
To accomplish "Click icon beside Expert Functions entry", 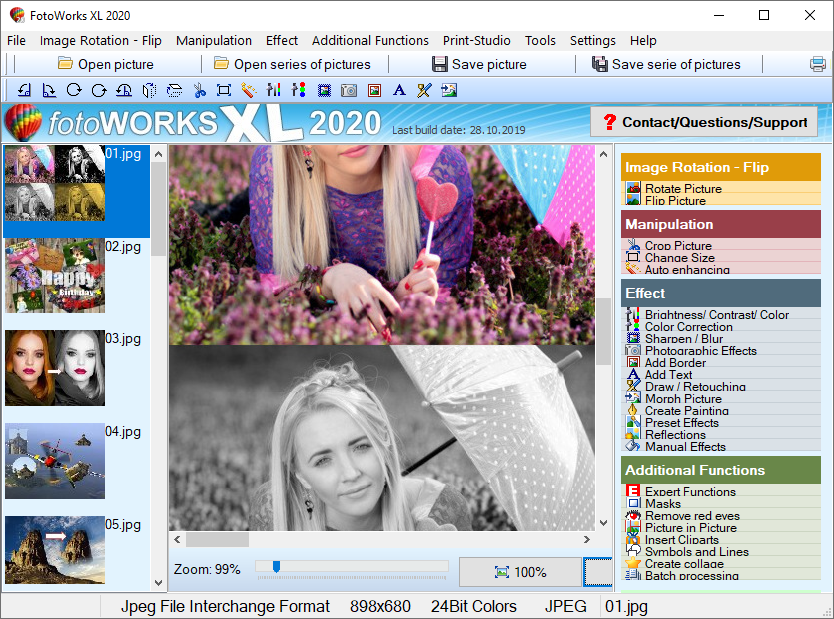I will pos(633,491).
